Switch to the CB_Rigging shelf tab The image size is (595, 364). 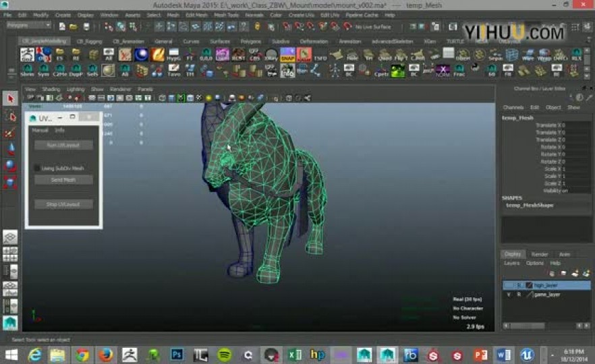click(x=89, y=41)
